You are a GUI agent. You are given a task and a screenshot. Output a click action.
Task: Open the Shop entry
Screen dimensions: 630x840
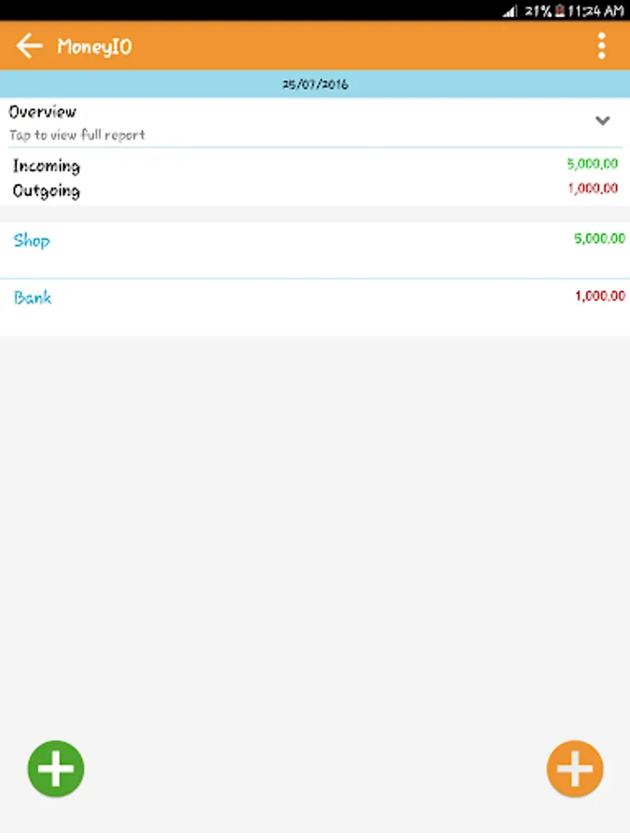click(32, 241)
